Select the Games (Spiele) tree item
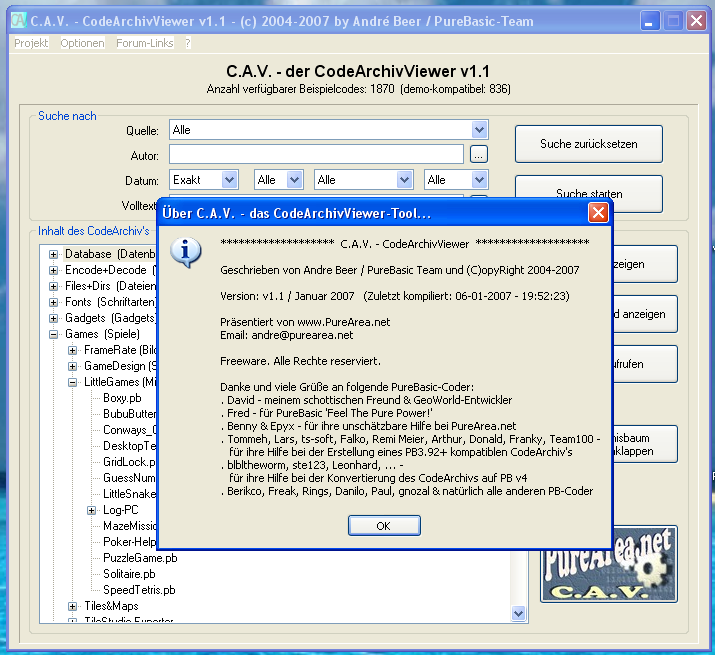 point(102,334)
